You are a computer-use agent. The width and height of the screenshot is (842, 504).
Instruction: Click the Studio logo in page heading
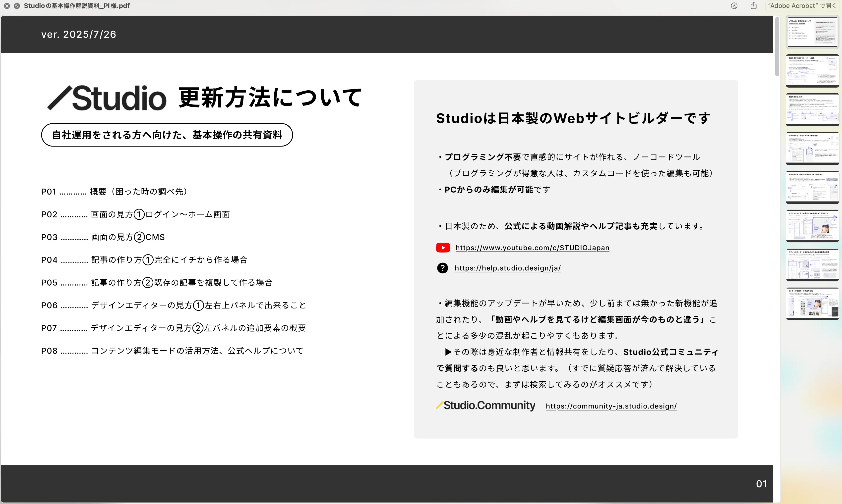point(107,98)
